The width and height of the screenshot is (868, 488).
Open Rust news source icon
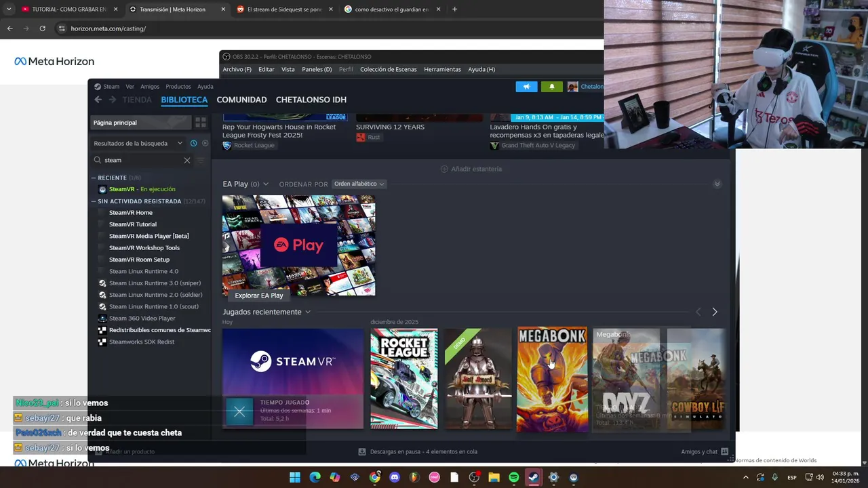click(x=361, y=137)
